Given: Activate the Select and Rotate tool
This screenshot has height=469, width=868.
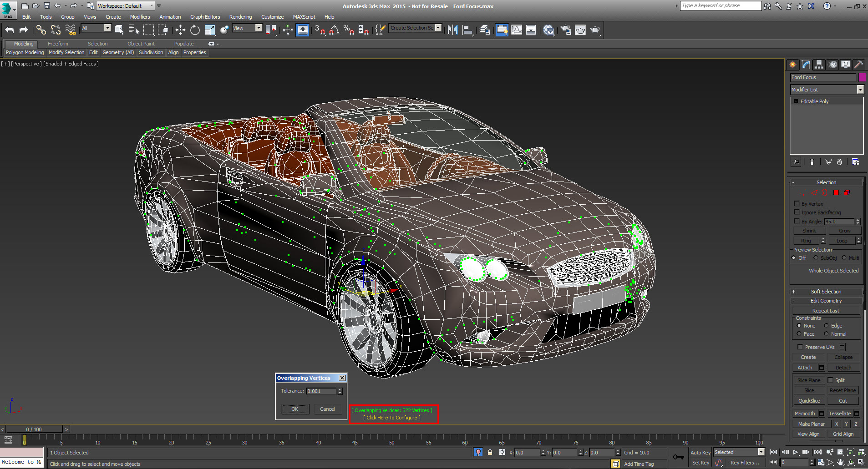Looking at the screenshot, I should point(195,30).
